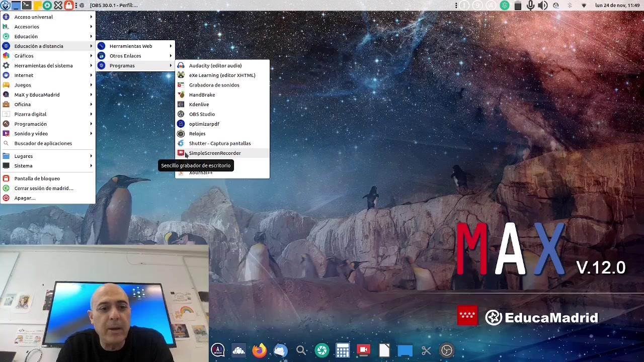Select the Educación a distancia category
The image size is (644, 362).
click(x=48, y=46)
